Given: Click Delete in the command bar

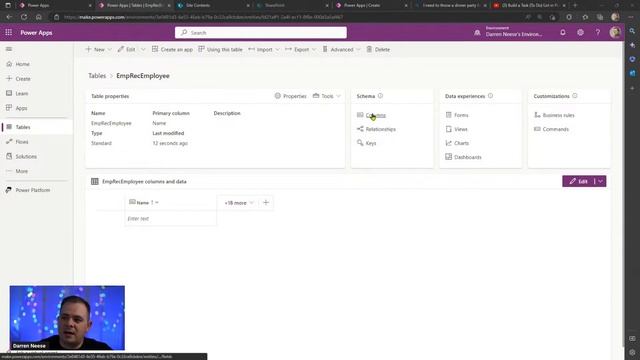Looking at the screenshot, I should coord(378,49).
